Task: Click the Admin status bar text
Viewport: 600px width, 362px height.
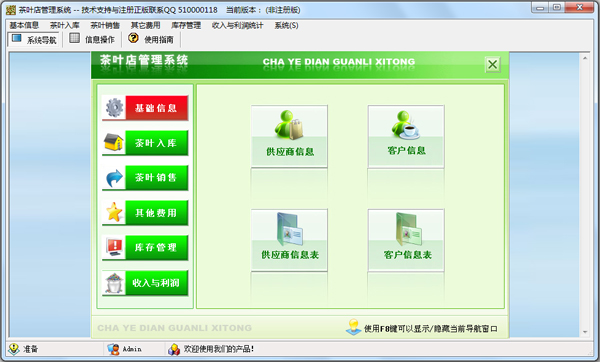Action: tap(132, 349)
